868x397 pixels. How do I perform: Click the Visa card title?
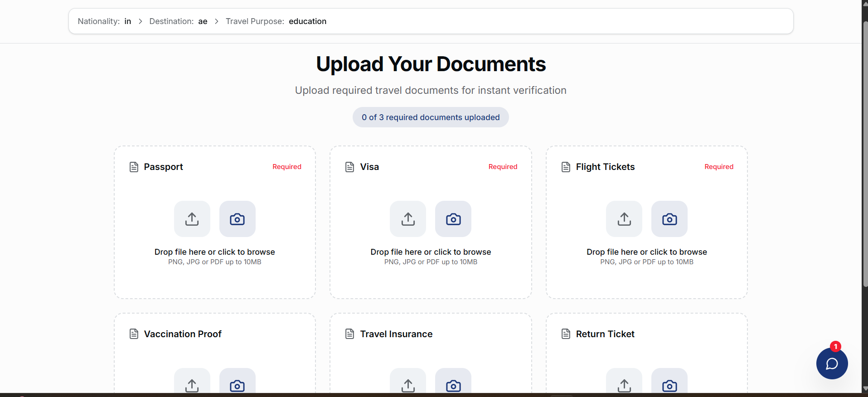click(369, 167)
